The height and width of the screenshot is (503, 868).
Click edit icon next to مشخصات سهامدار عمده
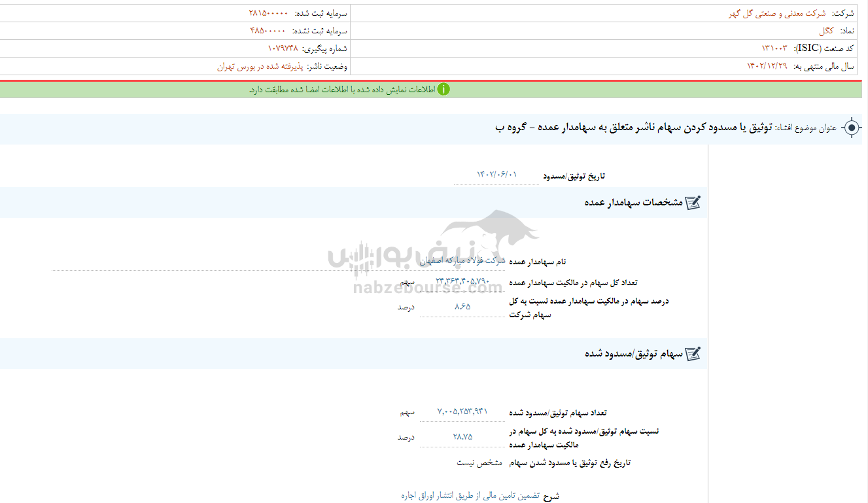pyautogui.click(x=693, y=203)
